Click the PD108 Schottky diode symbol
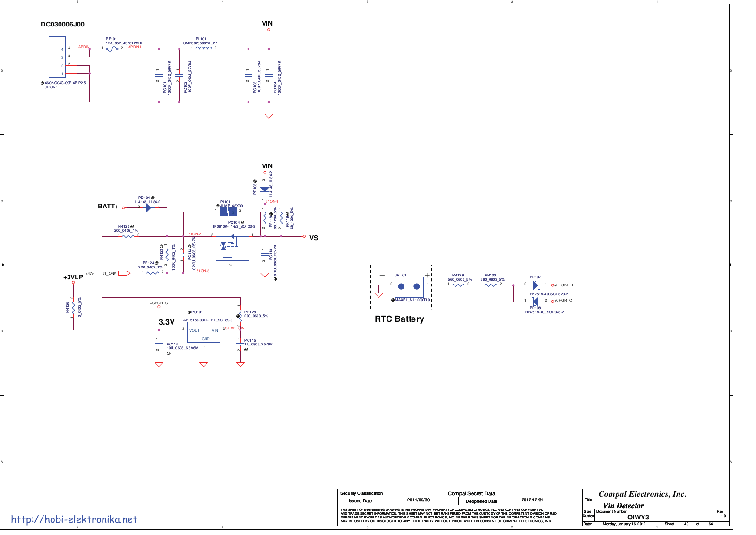Image resolution: width=756 pixels, height=535 pixels. pos(535,301)
